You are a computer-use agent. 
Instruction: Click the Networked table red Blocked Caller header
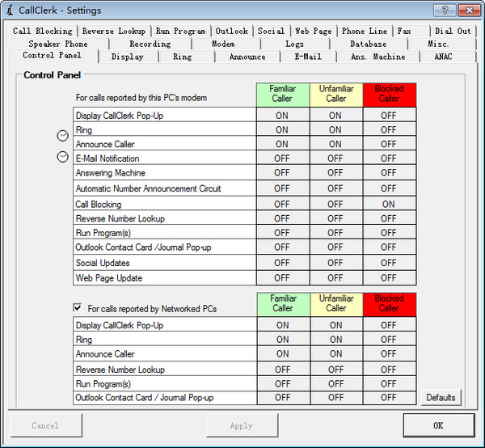[390, 304]
